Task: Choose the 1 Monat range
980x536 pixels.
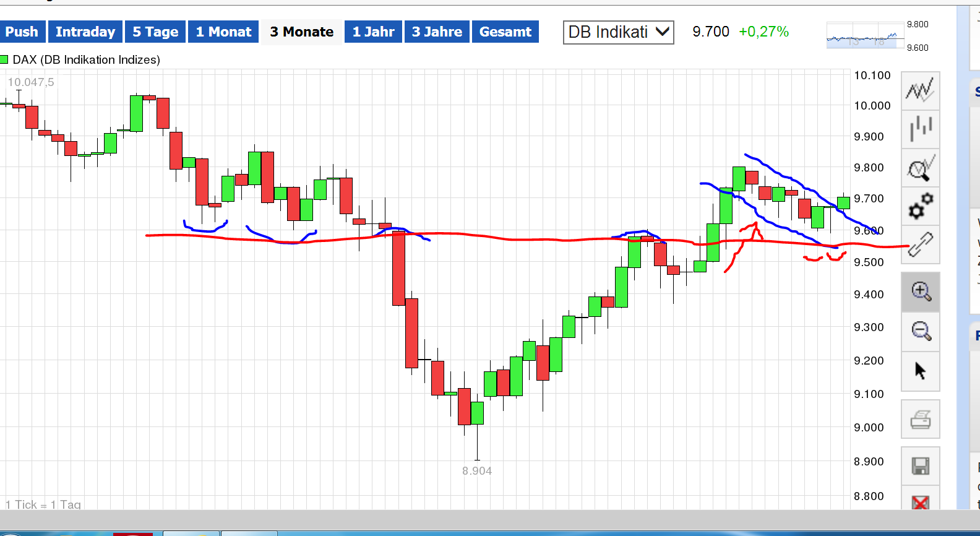Action: pyautogui.click(x=224, y=32)
